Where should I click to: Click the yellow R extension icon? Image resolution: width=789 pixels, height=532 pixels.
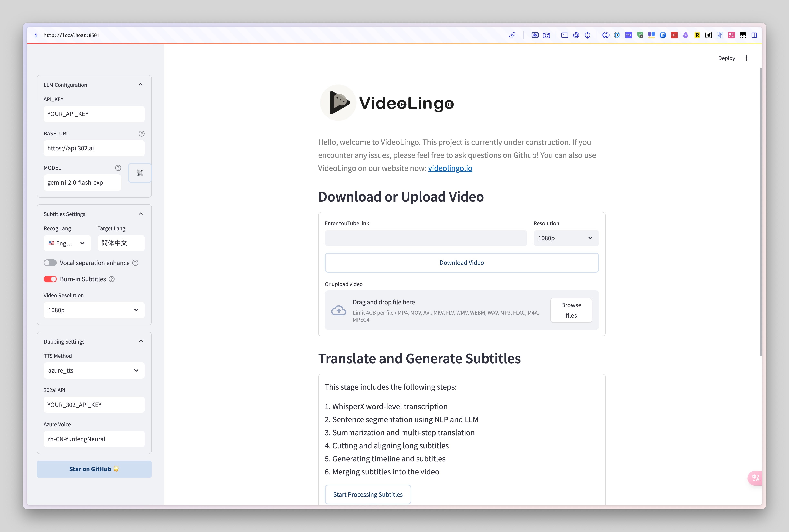(x=697, y=35)
